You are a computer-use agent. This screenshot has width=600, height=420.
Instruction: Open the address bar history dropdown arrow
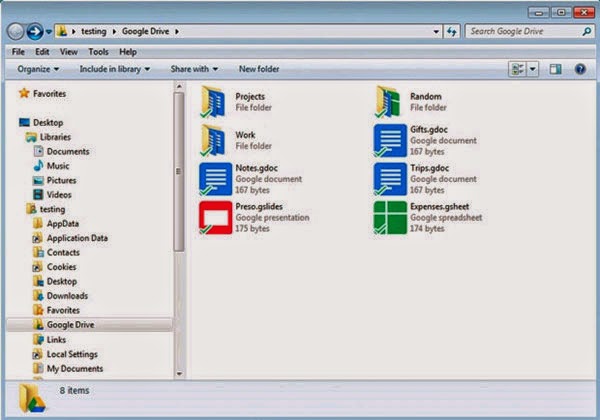click(x=436, y=32)
